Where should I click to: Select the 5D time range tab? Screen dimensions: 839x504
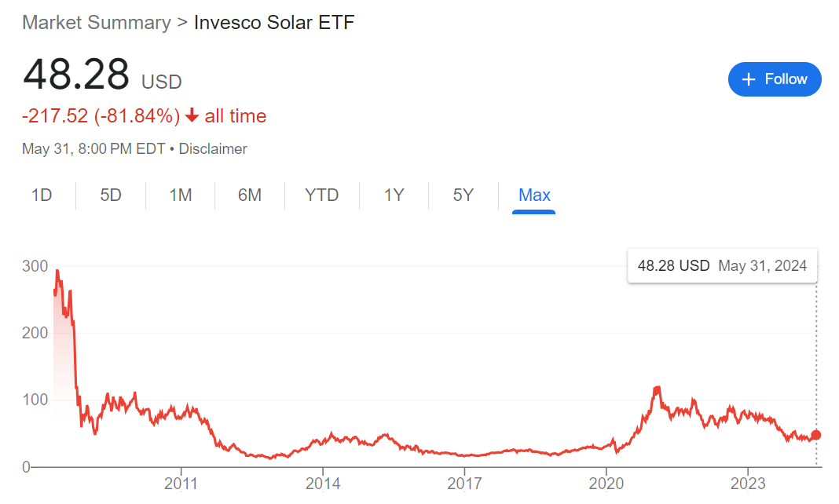point(111,195)
